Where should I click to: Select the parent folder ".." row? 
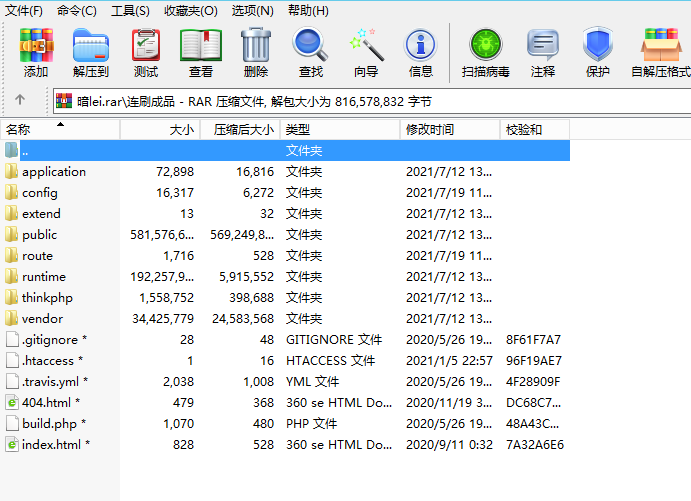26,151
